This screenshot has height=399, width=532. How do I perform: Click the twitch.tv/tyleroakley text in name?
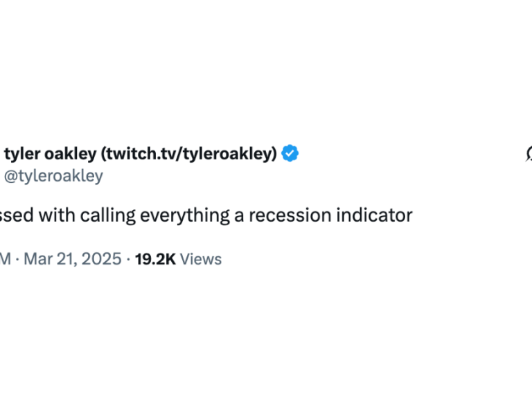point(188,154)
